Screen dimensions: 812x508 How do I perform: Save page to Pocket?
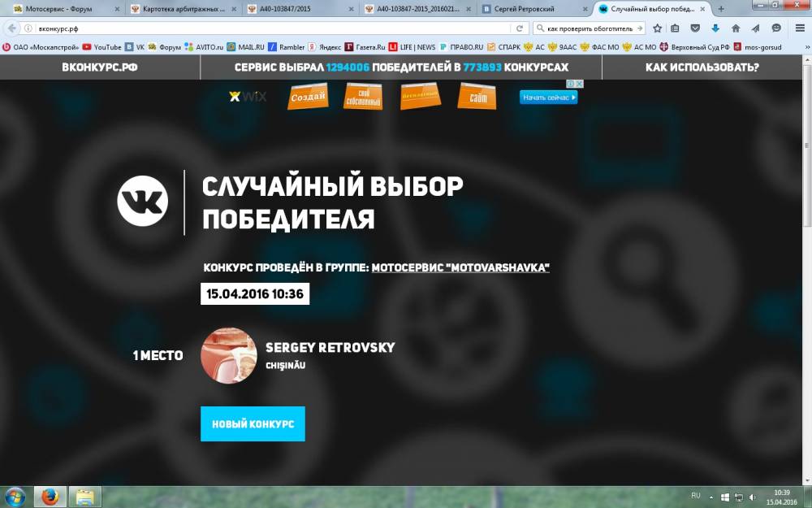695,28
